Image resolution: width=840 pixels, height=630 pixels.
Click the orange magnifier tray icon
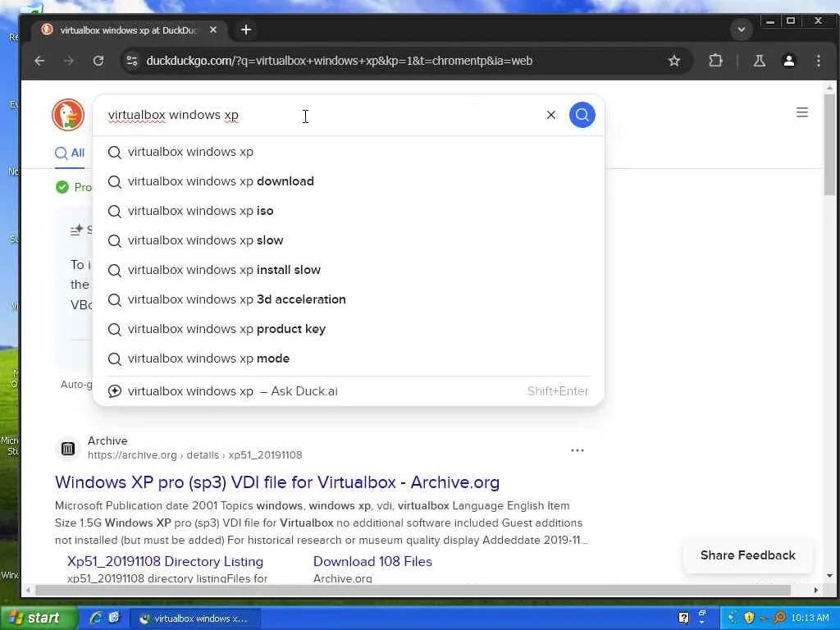(779, 618)
